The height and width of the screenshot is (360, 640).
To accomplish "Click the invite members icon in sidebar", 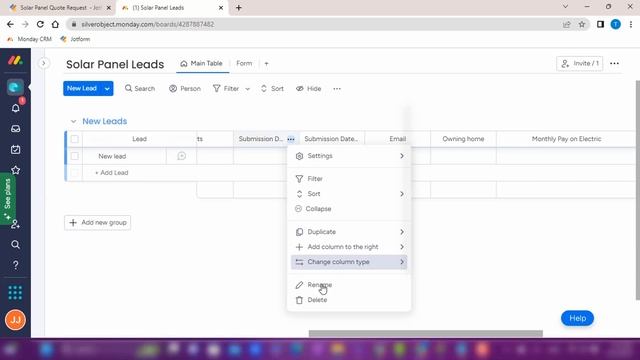I will click(16, 224).
